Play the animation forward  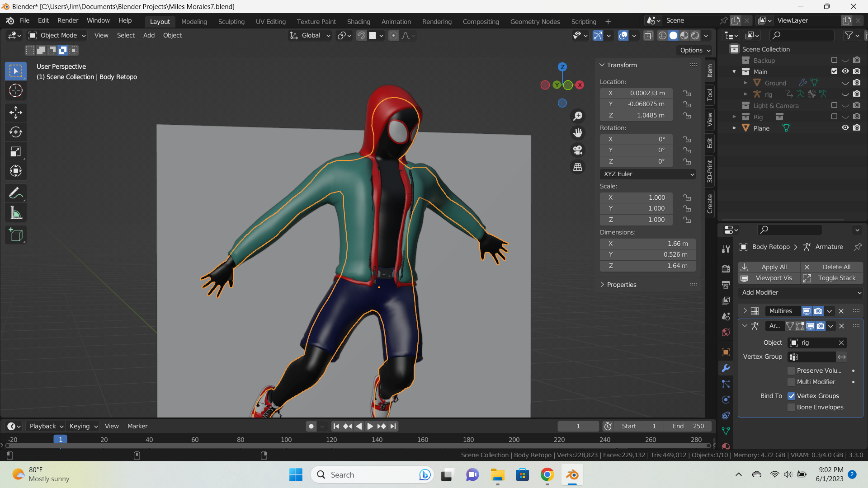370,426
